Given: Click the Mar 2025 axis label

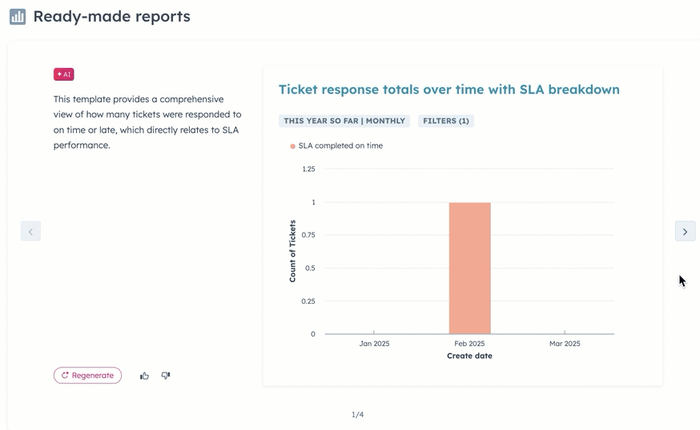Looking at the screenshot, I should [x=565, y=343].
